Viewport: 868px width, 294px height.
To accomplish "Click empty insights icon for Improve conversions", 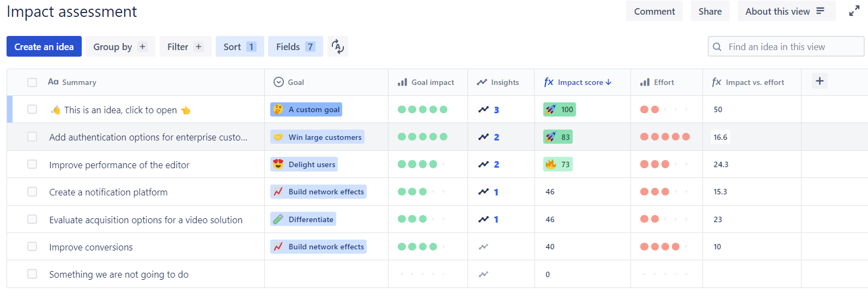I will 483,247.
